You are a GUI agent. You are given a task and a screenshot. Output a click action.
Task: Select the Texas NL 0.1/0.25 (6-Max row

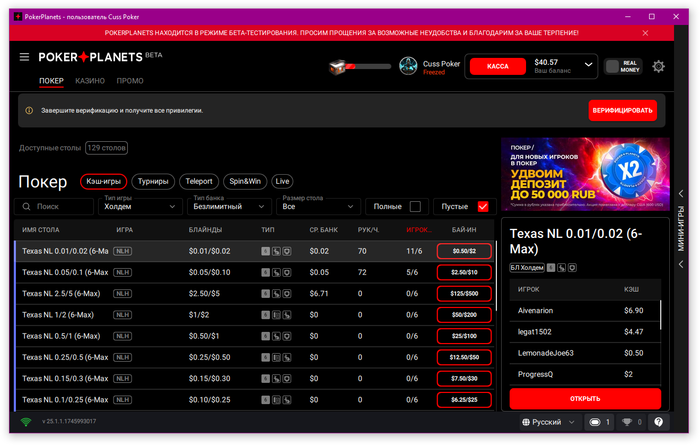coord(254,400)
